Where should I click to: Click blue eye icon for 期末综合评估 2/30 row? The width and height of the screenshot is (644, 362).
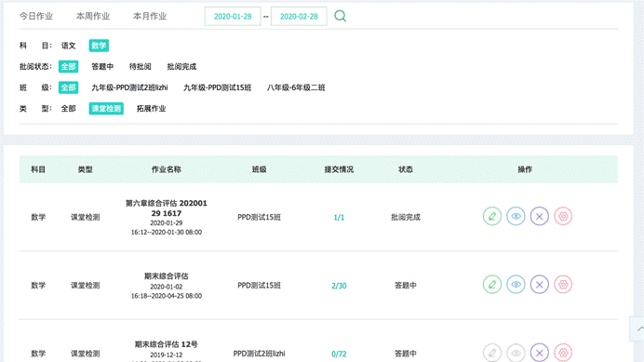click(x=516, y=285)
